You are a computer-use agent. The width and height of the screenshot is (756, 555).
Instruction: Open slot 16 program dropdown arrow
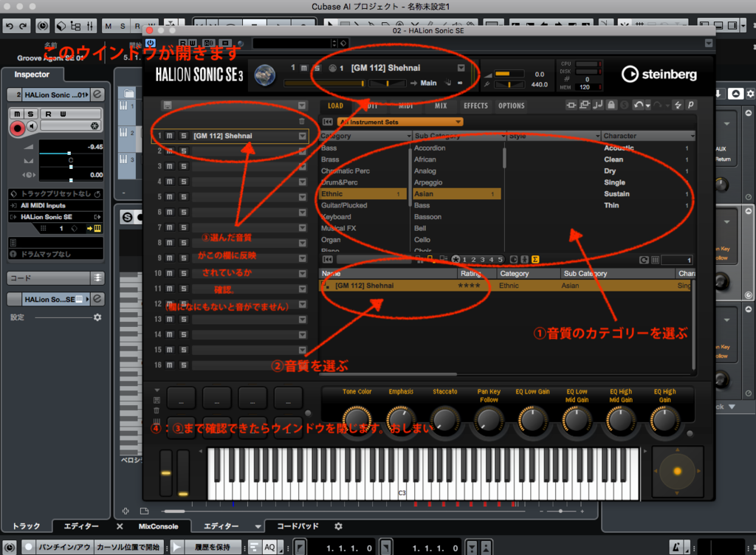302,365
